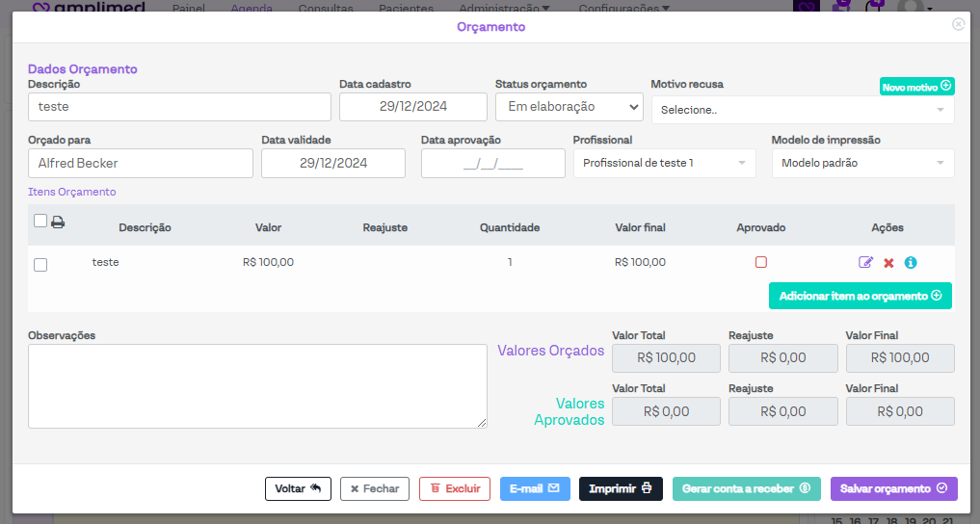
Task: Check the teste row selection checkbox
Action: (x=40, y=265)
